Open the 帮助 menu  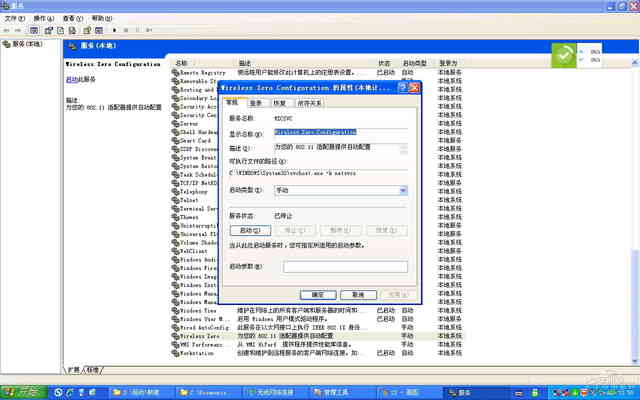[101, 18]
